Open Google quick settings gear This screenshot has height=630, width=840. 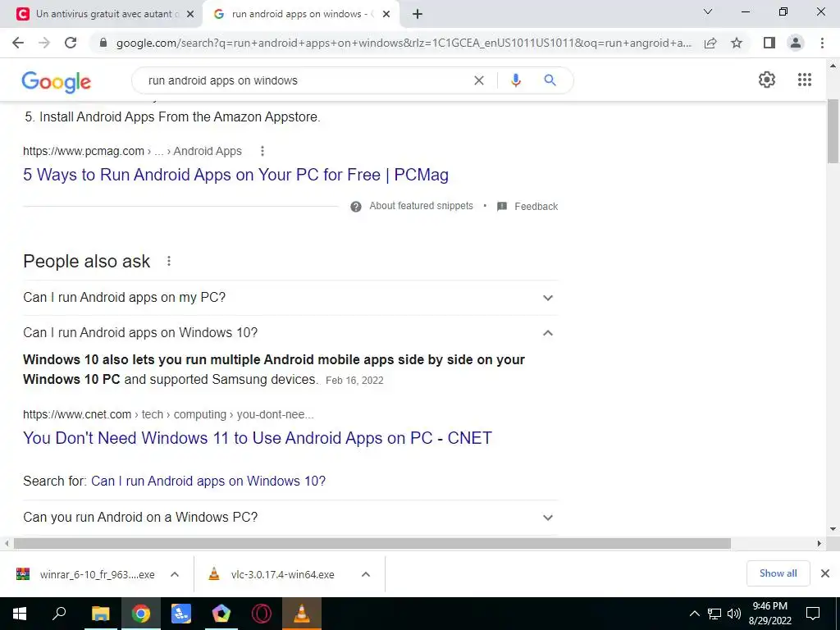point(767,80)
